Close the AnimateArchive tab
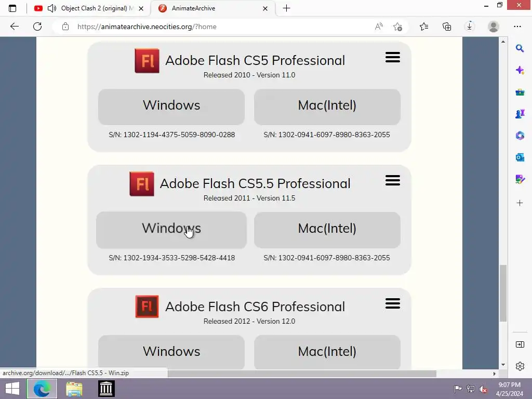The image size is (532, 399). (265, 8)
